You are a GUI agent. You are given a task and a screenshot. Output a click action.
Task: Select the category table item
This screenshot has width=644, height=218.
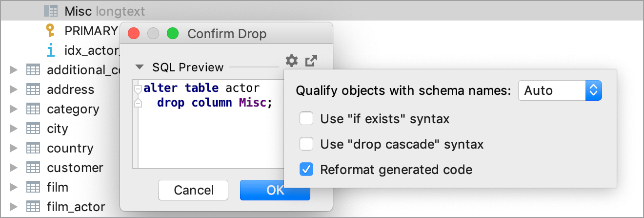pyautogui.click(x=73, y=109)
